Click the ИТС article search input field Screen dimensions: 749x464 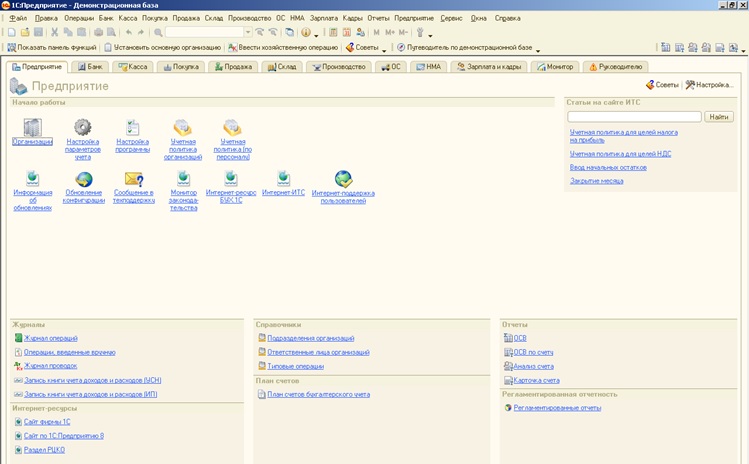(x=634, y=117)
